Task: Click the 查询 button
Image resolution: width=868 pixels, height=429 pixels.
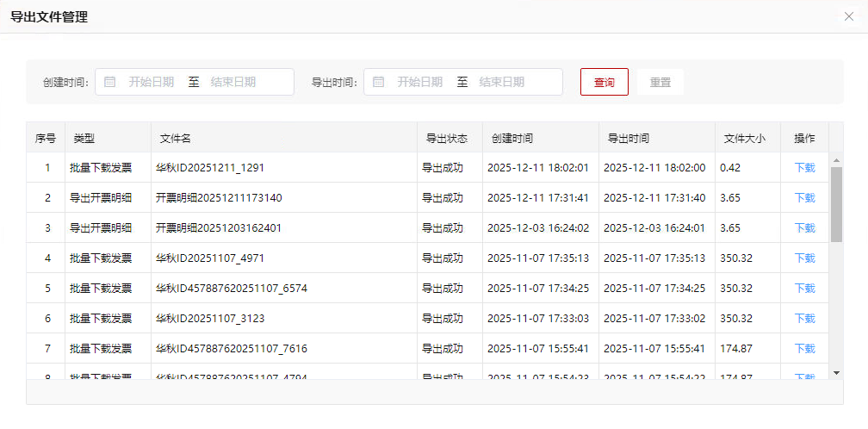Action: coord(604,82)
